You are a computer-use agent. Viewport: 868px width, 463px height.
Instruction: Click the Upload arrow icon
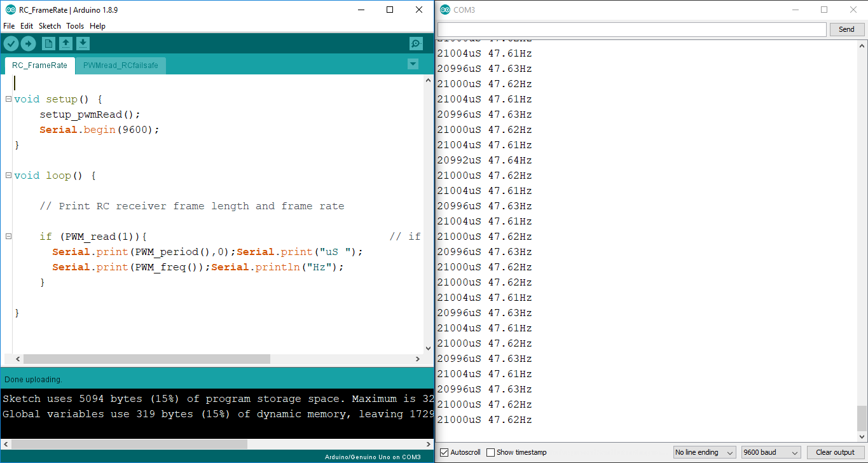tap(28, 43)
